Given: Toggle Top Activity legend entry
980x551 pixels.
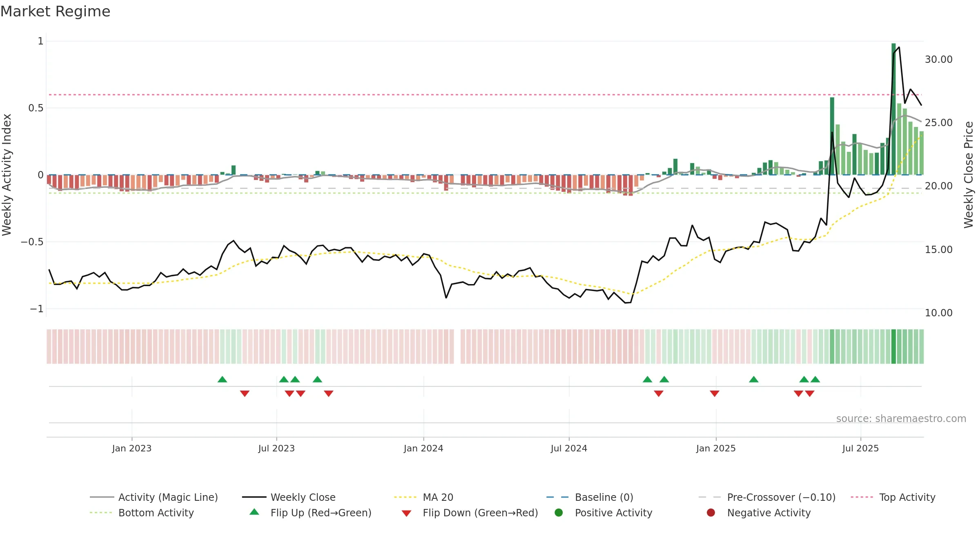Looking at the screenshot, I should (893, 497).
